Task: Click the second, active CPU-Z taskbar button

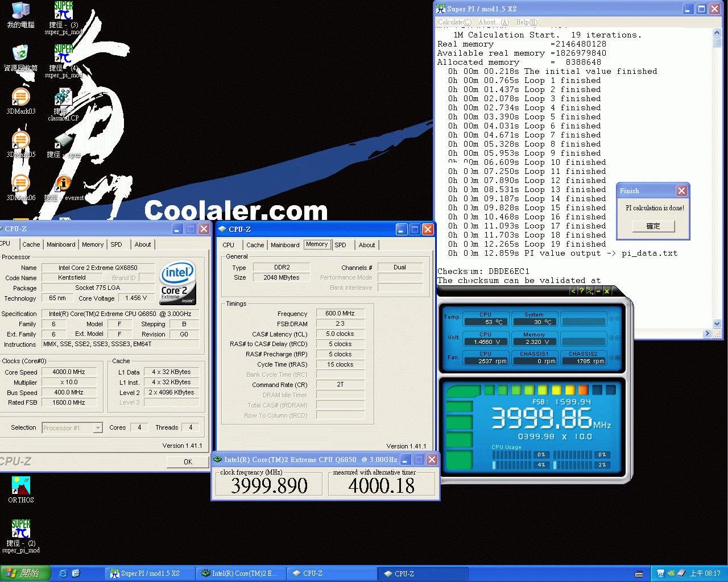Action: tap(423, 573)
